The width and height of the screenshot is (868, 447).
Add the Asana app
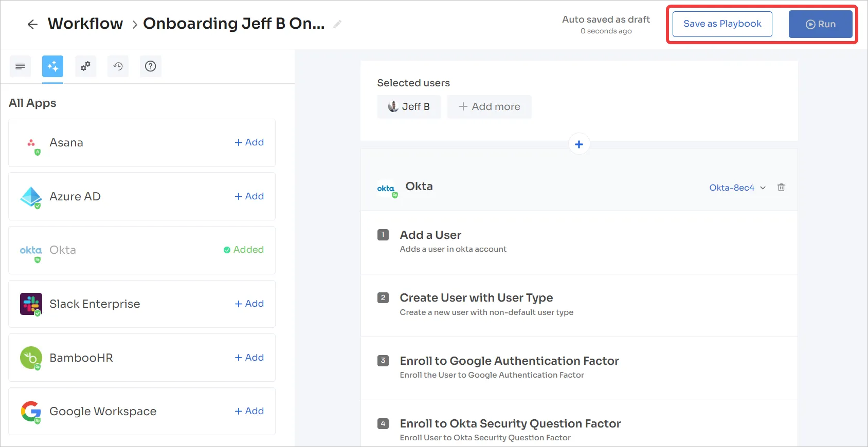(x=249, y=142)
